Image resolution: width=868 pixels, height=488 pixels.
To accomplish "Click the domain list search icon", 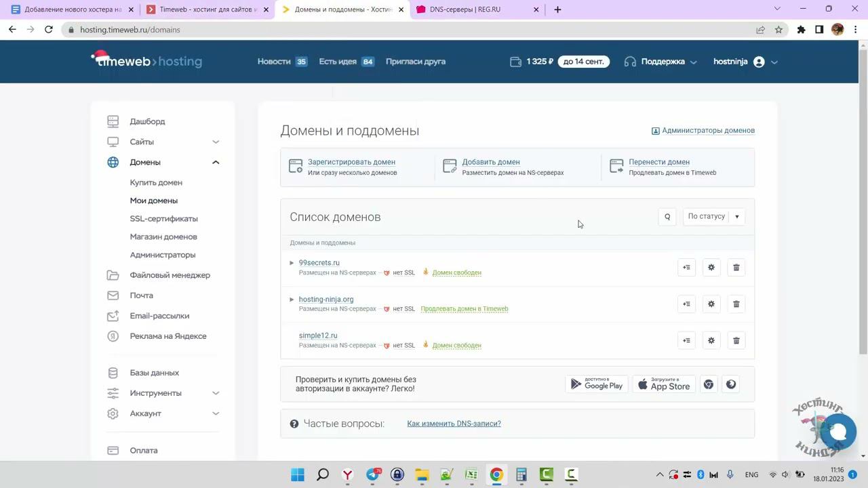I will [667, 217].
